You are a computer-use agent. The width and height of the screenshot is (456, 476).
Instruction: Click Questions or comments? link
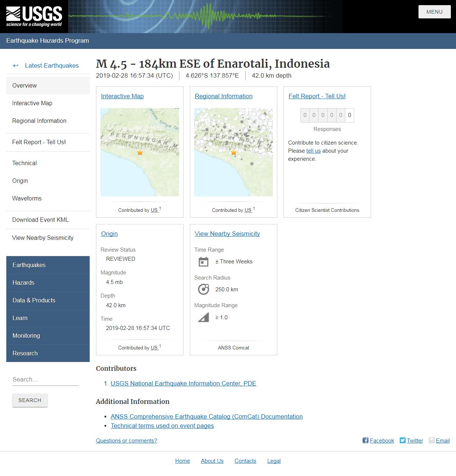[127, 441]
